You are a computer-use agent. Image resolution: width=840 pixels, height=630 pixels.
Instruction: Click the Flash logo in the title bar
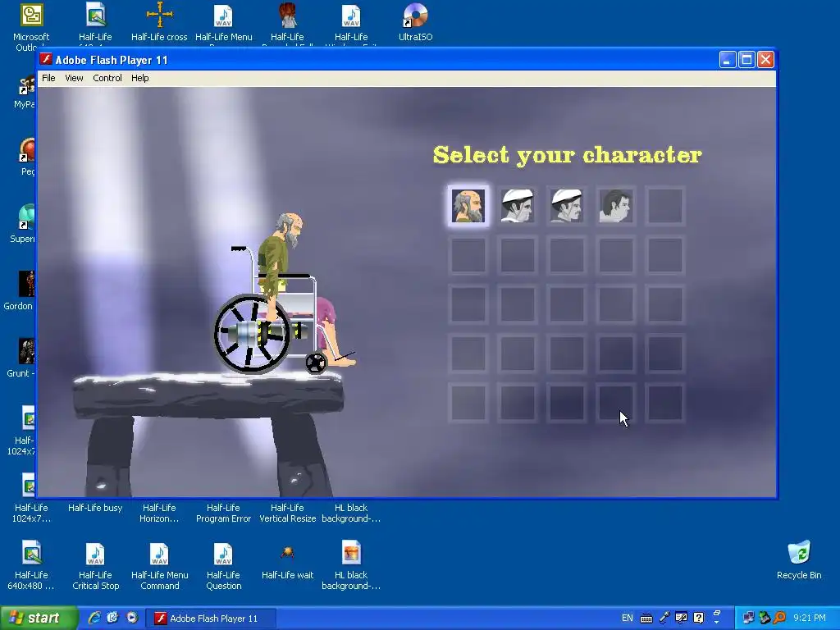point(46,59)
